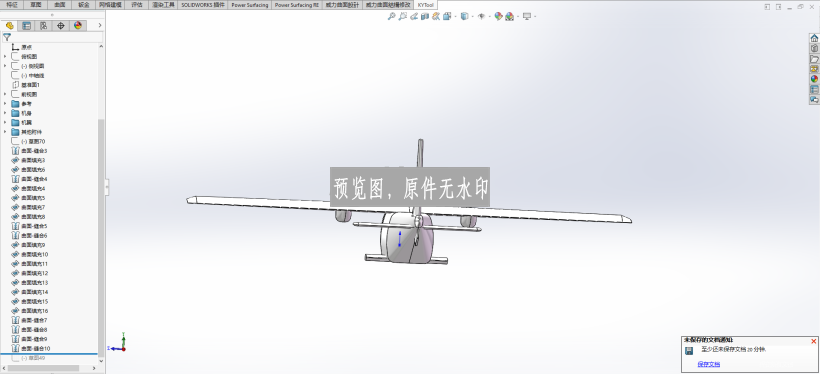
Task: Click the tree filter funnel icon
Action: coord(7,37)
